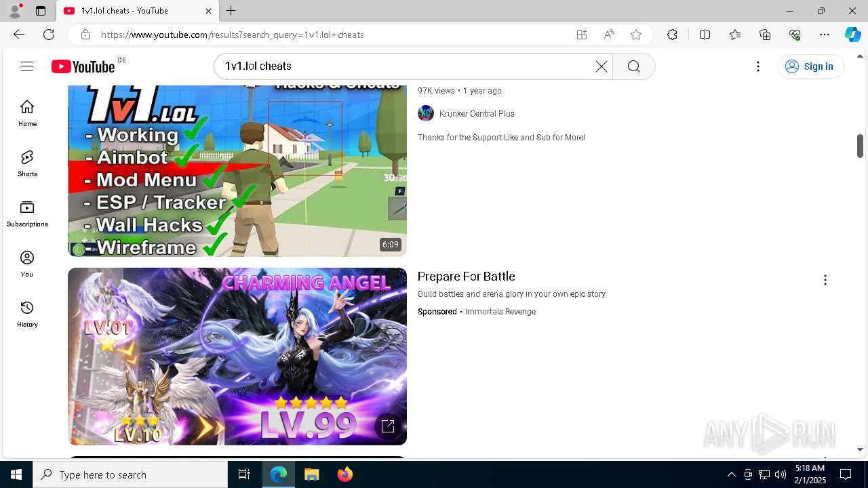Open the You section in sidebar
This screenshot has height=488, width=868.
27,264
